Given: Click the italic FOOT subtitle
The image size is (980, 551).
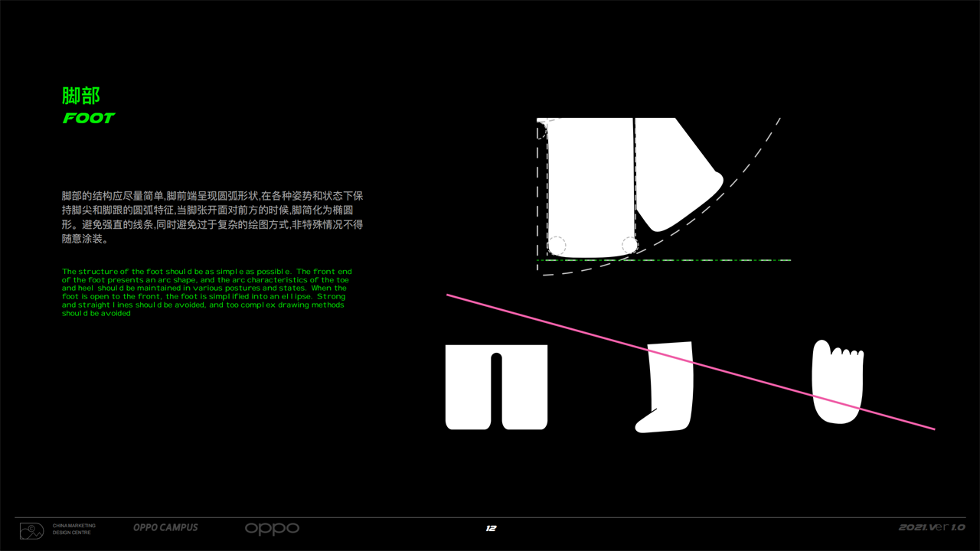Looking at the screenshot, I should click(89, 118).
